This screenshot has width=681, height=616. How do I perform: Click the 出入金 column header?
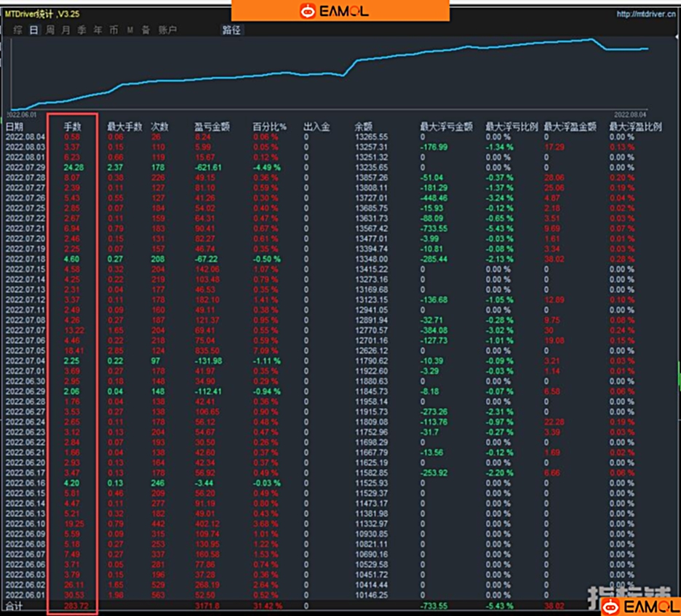point(316,127)
